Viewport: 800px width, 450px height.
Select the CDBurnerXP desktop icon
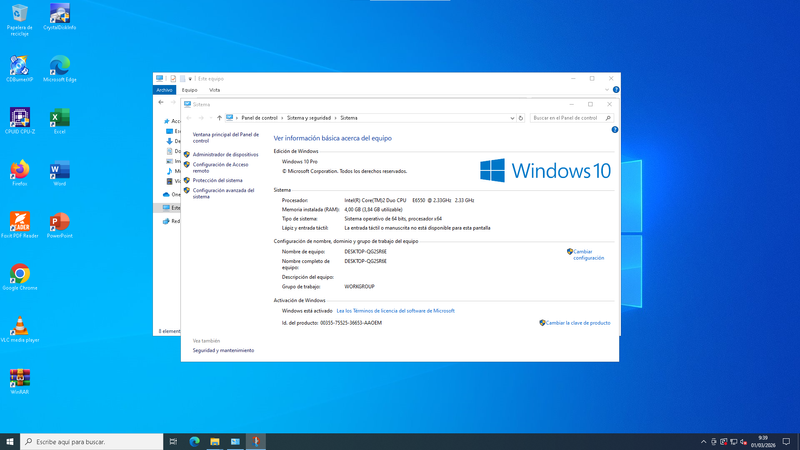19,69
